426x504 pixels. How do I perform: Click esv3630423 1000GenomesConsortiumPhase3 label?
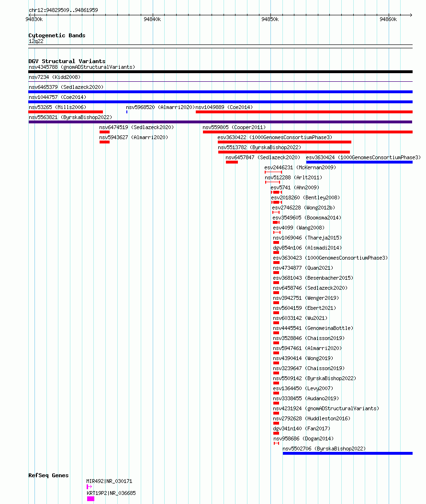(x=330, y=258)
